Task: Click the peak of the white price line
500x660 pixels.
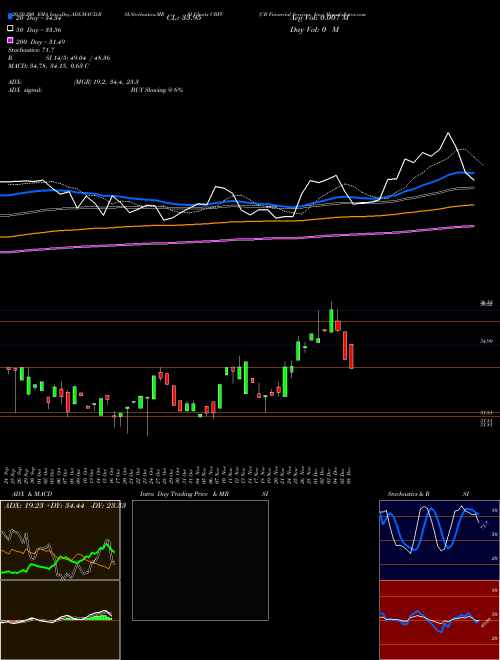Action: (448, 133)
